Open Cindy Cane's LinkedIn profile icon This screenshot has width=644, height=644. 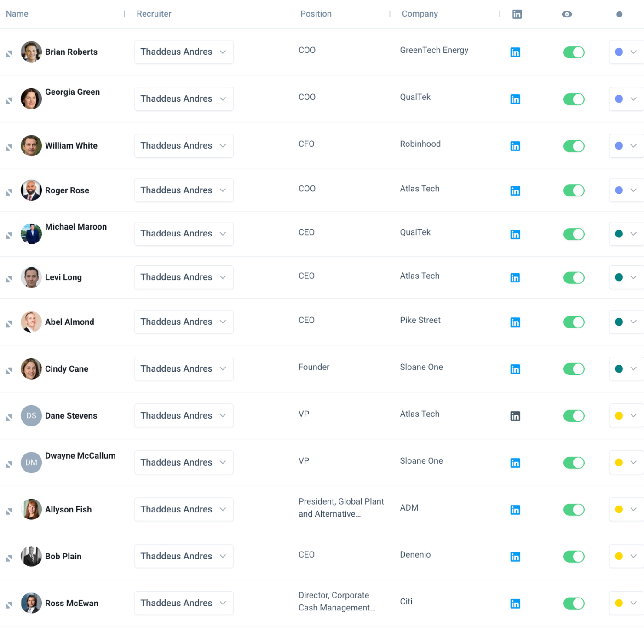click(x=515, y=369)
